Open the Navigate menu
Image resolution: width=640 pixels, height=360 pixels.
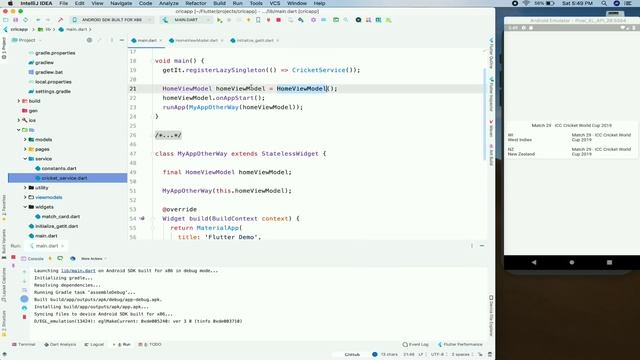(x=121, y=3)
